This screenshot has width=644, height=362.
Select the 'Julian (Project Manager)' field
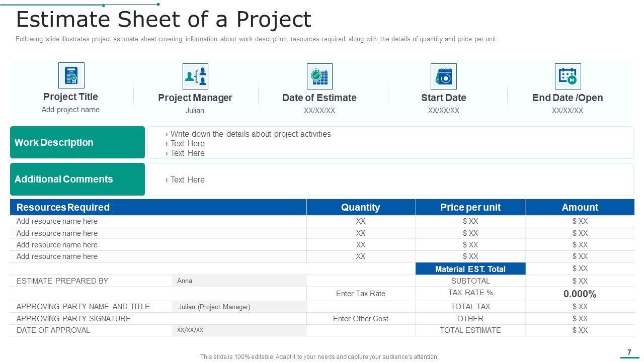pyautogui.click(x=239, y=307)
